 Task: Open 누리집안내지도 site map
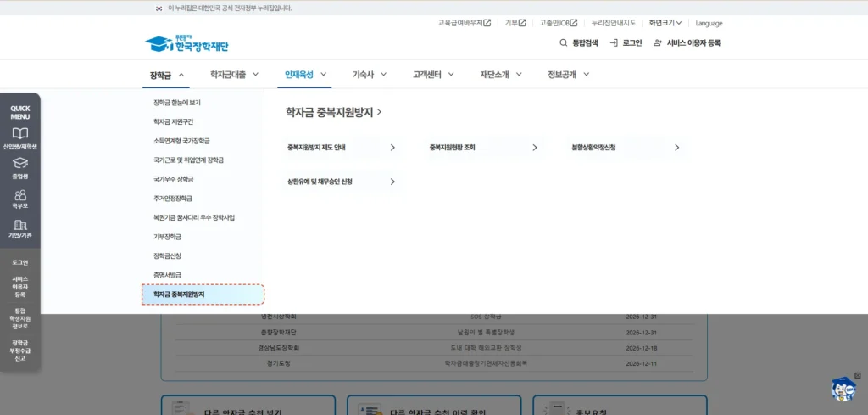pos(613,23)
